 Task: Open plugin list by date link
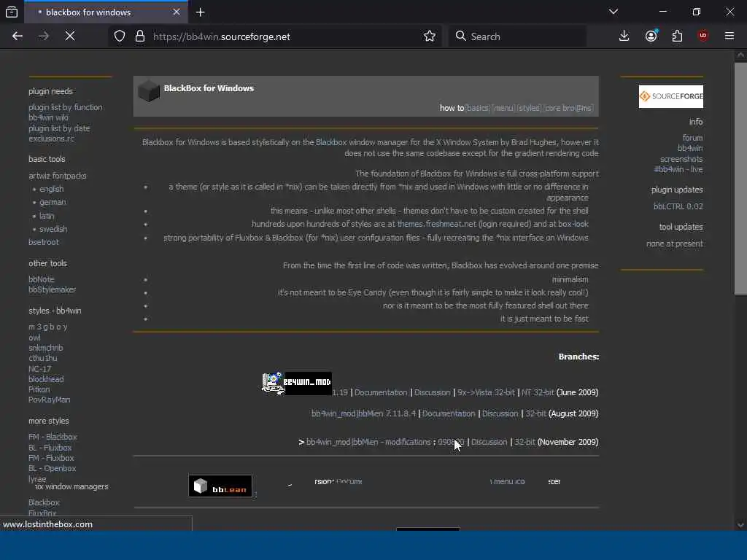[59, 128]
